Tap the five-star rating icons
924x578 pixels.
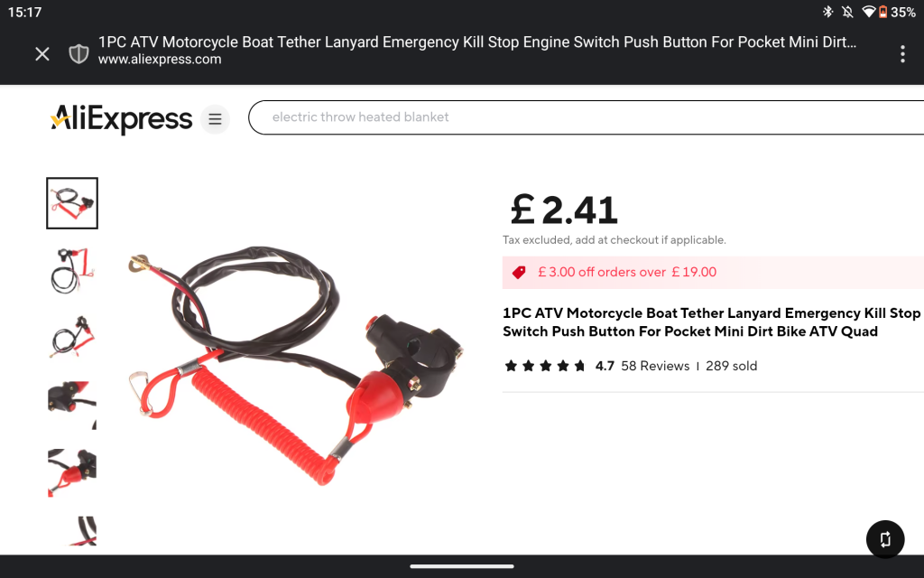[x=545, y=366]
